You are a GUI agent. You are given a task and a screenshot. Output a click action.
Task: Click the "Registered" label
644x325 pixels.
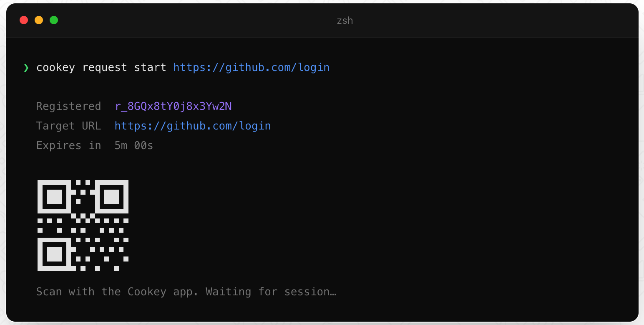(x=68, y=107)
